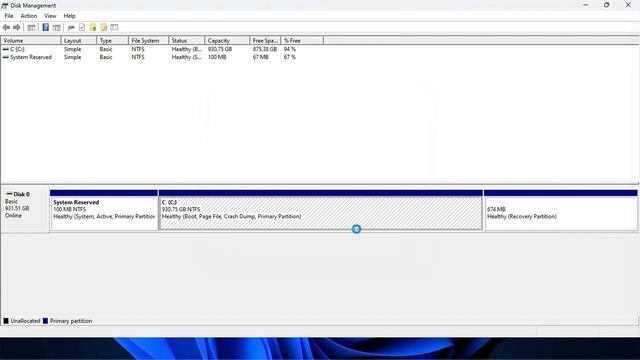Click the blue Primary partition legend swatch
This screenshot has height=360, width=640.
(x=45, y=321)
